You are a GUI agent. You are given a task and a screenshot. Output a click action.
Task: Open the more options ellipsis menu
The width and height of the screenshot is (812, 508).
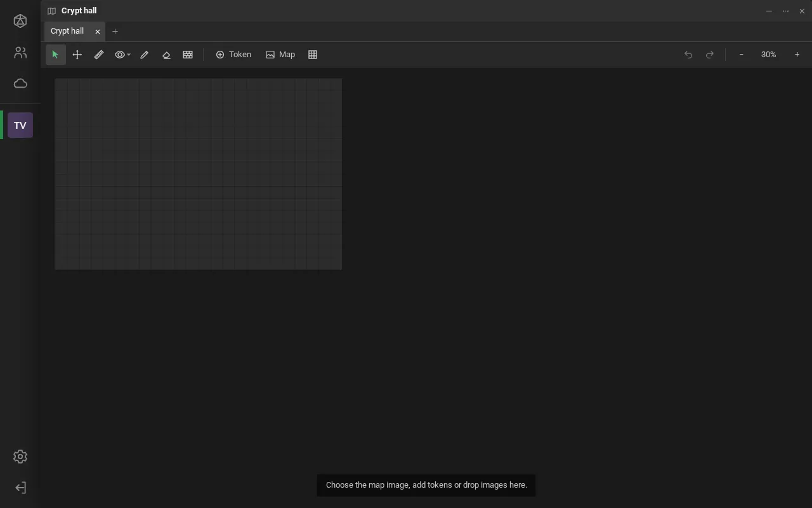(785, 11)
